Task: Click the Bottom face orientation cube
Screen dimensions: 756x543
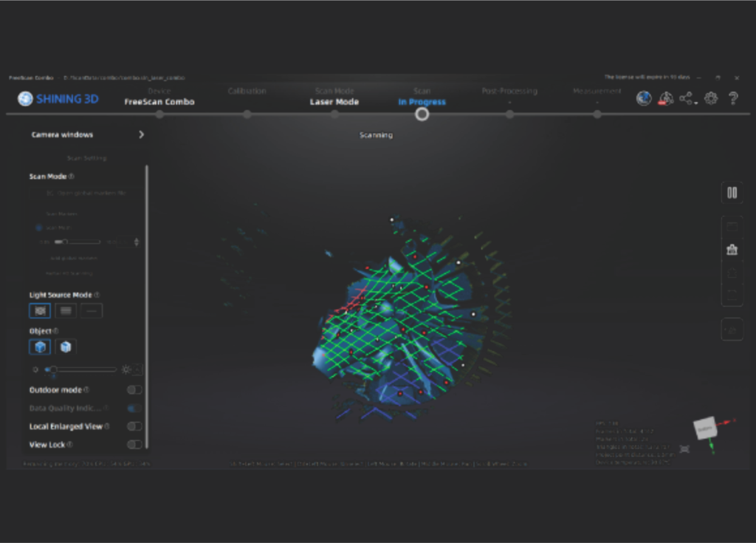Action: click(x=704, y=427)
